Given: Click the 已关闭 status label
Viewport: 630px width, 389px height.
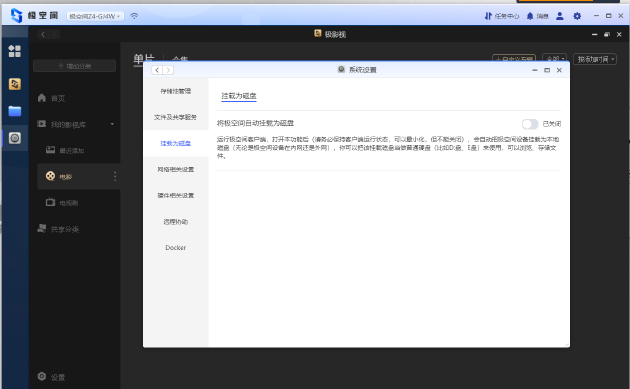Looking at the screenshot, I should [x=552, y=124].
